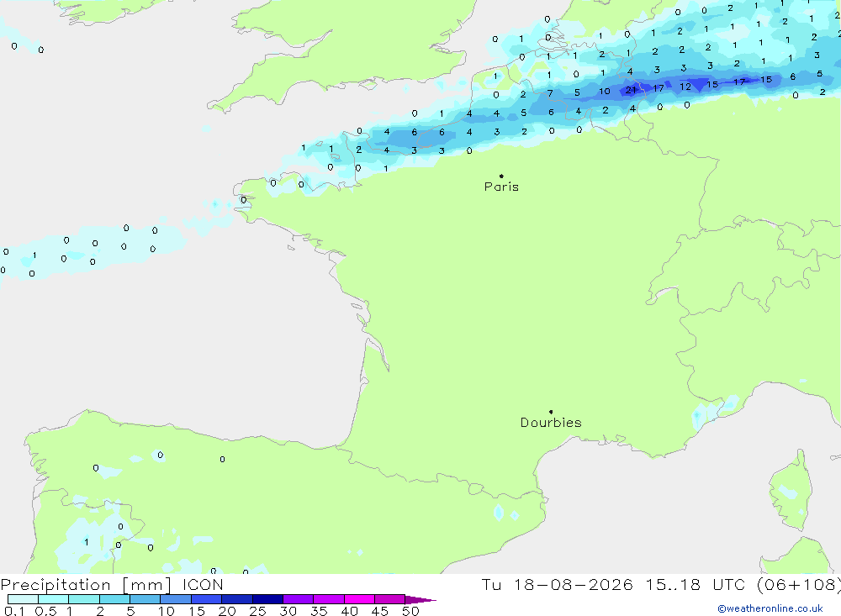Image resolution: width=841 pixels, height=616 pixels.
Task: Pick the 25–30 mm dark navy legend swatch
Action: pos(267,599)
